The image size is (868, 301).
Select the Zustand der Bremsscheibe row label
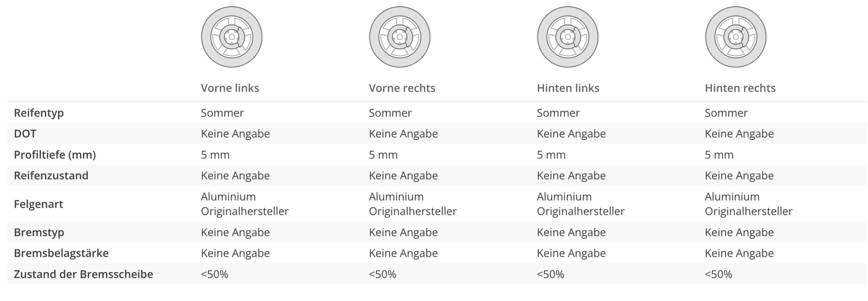tap(83, 274)
